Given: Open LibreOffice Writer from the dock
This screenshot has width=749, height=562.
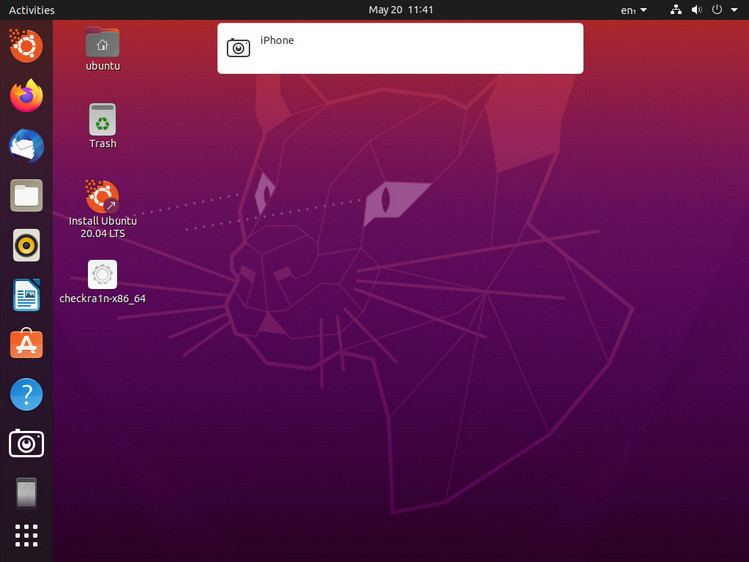Looking at the screenshot, I should 27,295.
